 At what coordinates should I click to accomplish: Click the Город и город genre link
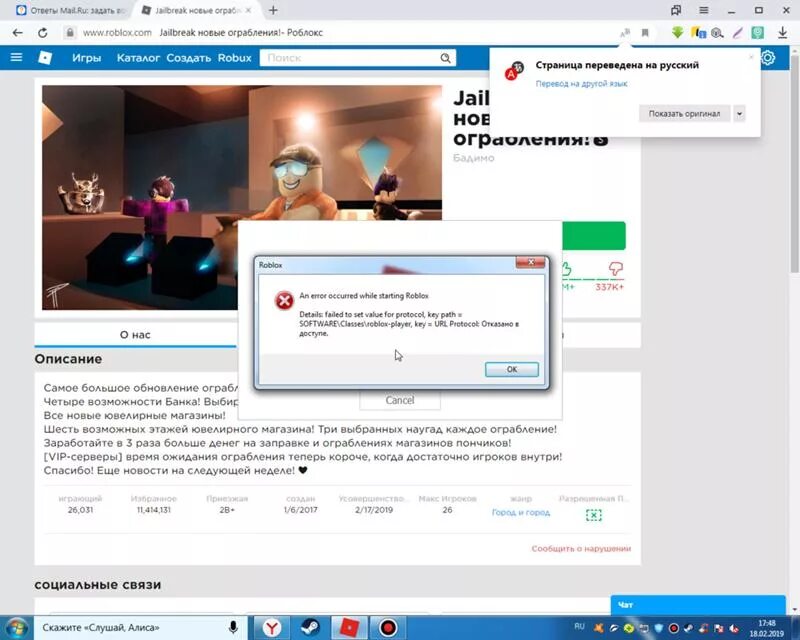coord(521,512)
